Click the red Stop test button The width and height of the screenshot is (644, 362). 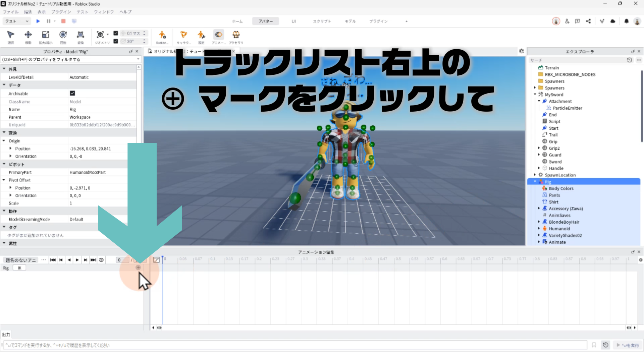[63, 21]
